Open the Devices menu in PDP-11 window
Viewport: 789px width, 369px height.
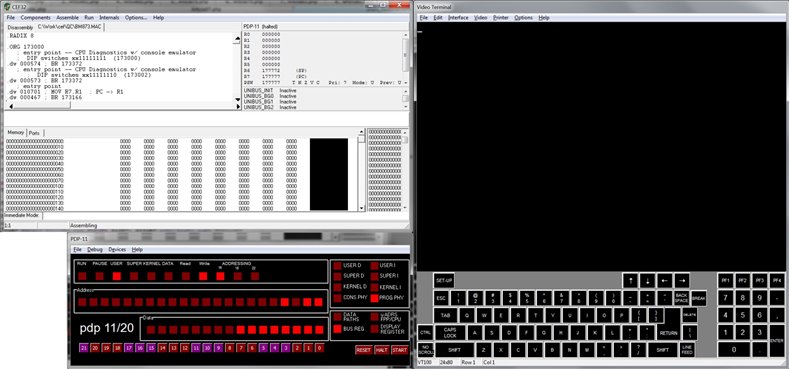117,249
